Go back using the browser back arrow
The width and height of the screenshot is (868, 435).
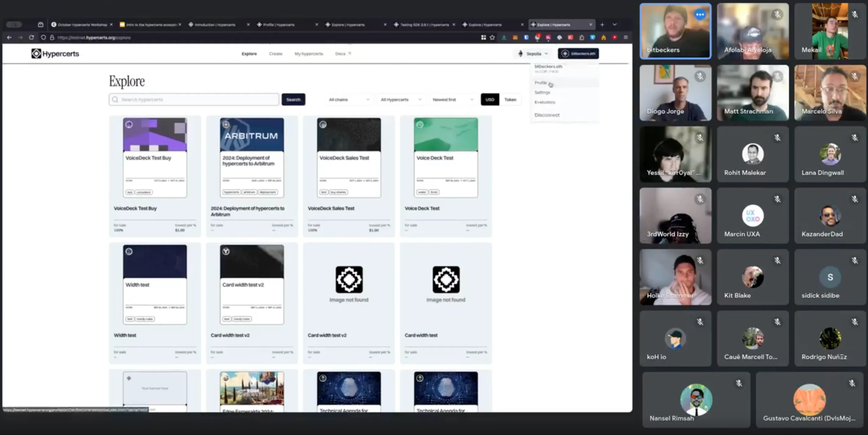(9, 38)
